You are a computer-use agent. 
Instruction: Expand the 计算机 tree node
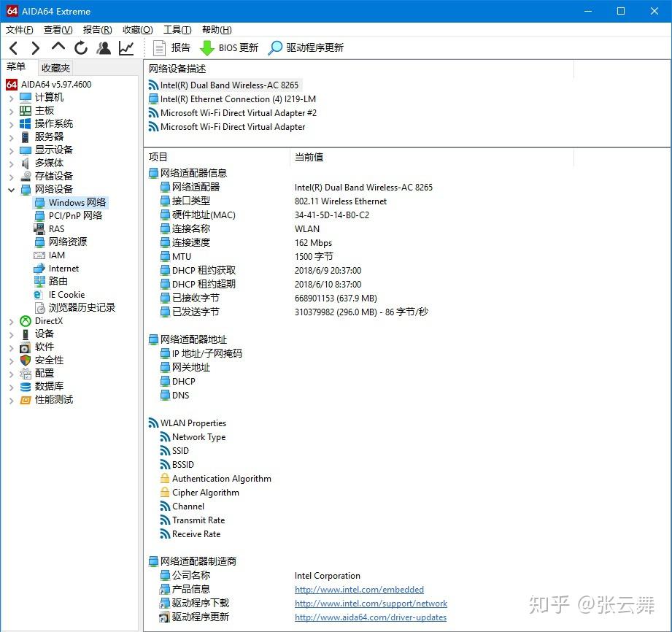pos(11,96)
